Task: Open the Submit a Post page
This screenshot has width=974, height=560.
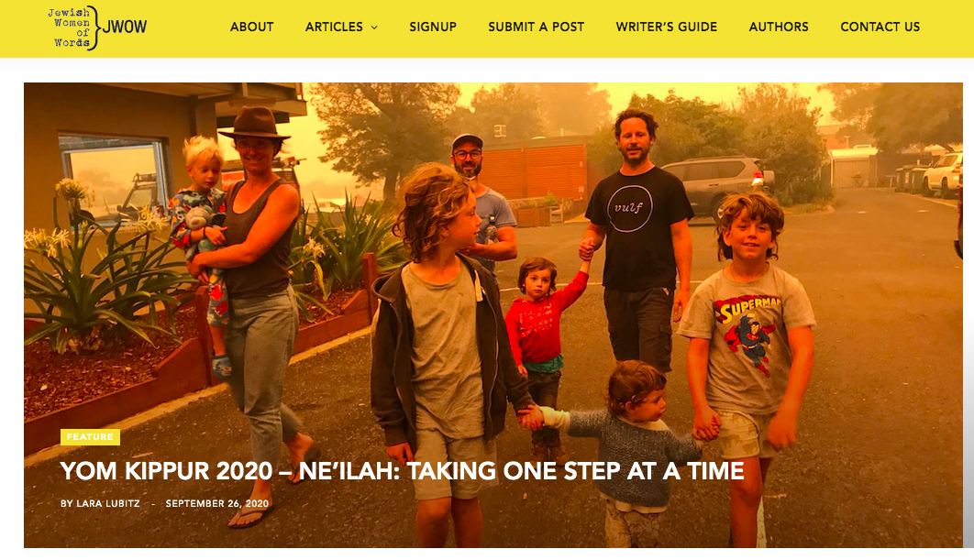Action: (x=537, y=27)
